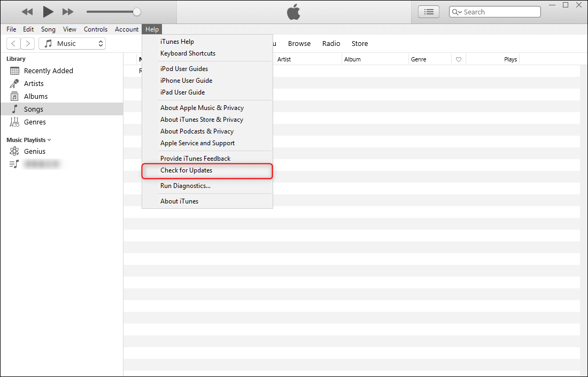Close the open Help menu
Viewport: 588px width, 377px height.
pyautogui.click(x=152, y=29)
